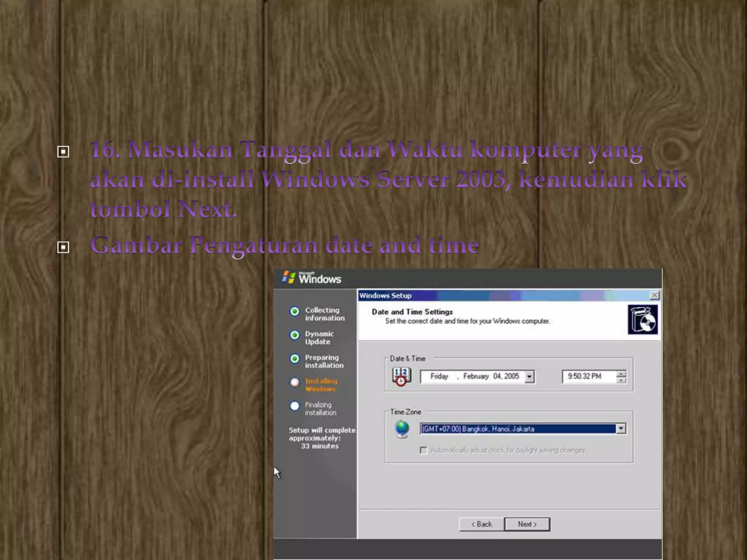Click the Windows flag logo

click(289, 278)
